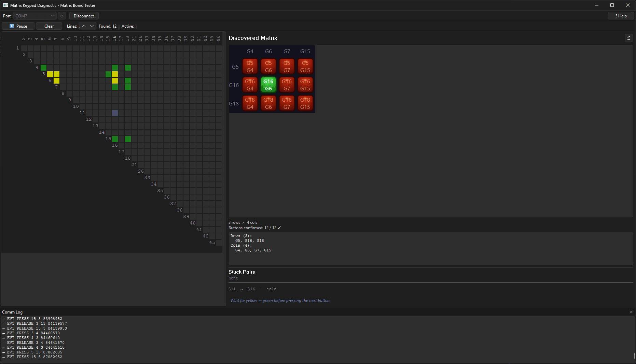Select the G18 G4 matrix button
This screenshot has height=364, width=636.
click(250, 103)
